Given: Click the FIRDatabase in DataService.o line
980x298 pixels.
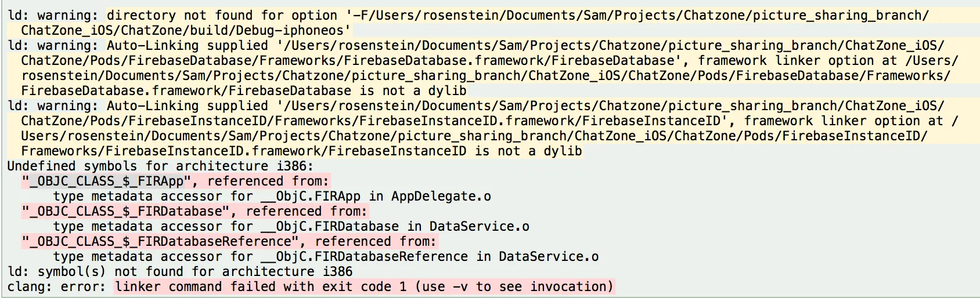Looking at the screenshot, I should coord(291,227).
